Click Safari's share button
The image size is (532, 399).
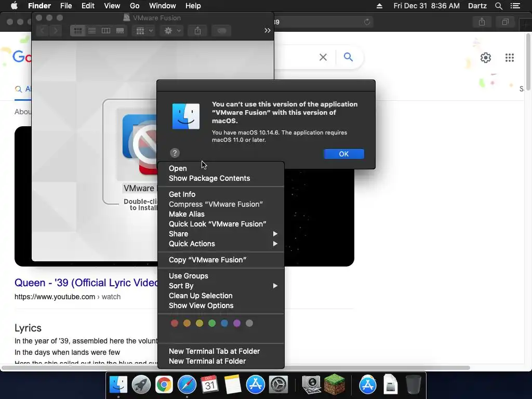(x=482, y=22)
